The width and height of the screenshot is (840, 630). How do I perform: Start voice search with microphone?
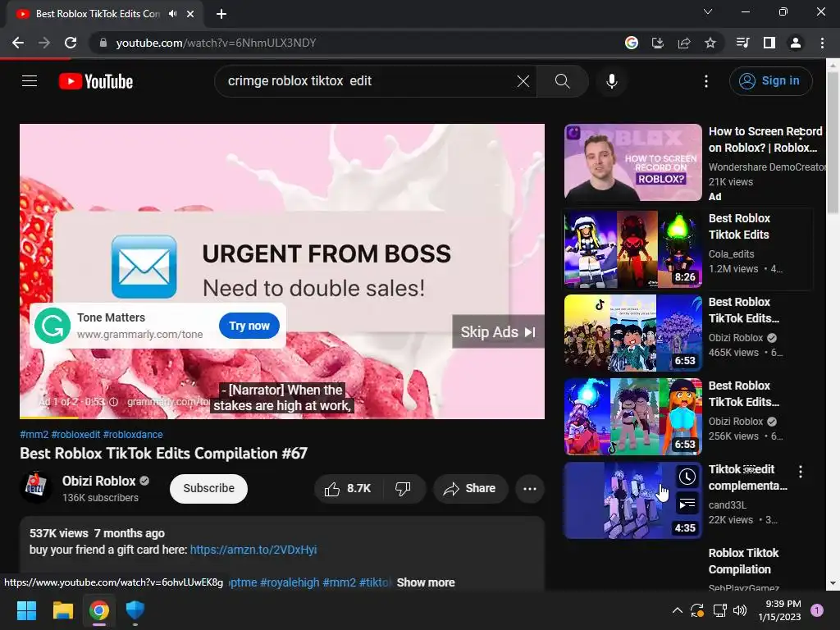611,81
